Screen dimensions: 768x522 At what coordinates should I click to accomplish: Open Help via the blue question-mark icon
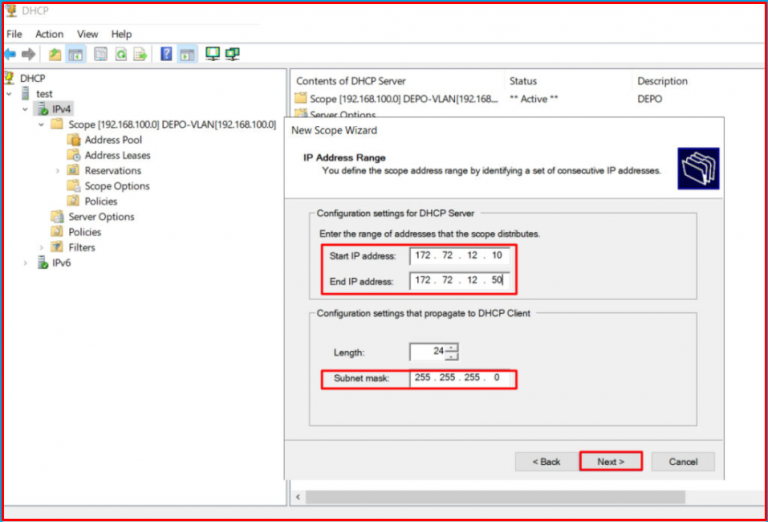point(167,54)
